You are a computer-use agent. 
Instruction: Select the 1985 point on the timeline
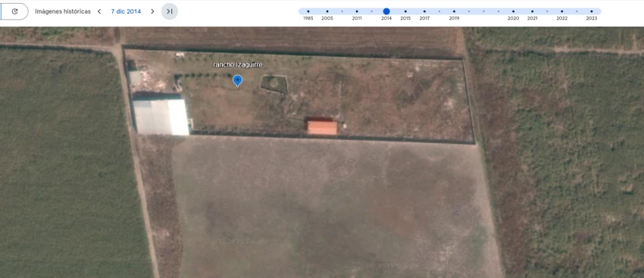pyautogui.click(x=308, y=11)
